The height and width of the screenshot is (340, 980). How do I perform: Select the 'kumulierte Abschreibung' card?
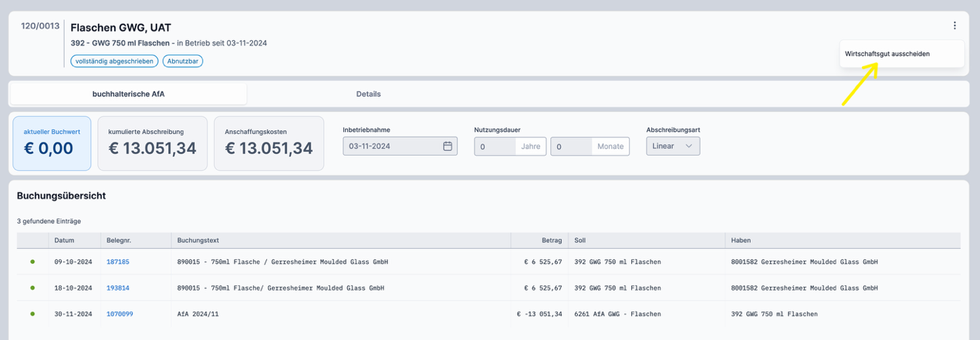click(x=153, y=143)
